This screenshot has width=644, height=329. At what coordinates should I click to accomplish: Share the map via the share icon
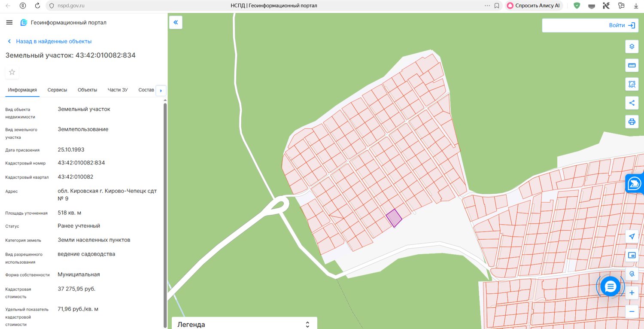pos(632,103)
